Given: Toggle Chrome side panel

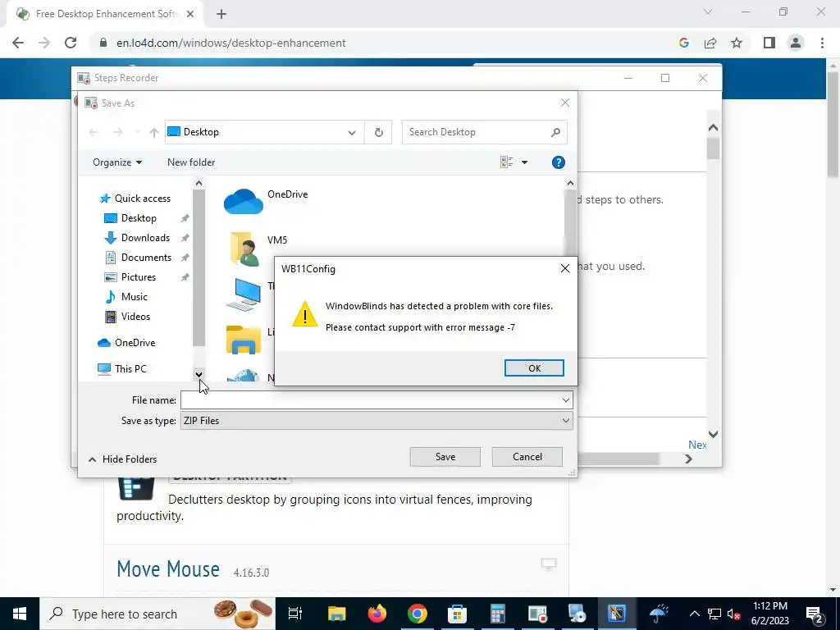Looking at the screenshot, I should (769, 43).
